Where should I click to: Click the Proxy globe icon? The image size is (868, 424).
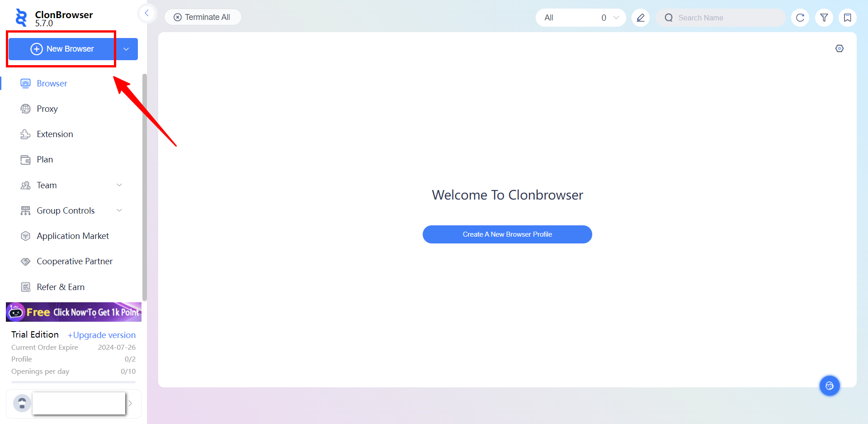click(26, 109)
